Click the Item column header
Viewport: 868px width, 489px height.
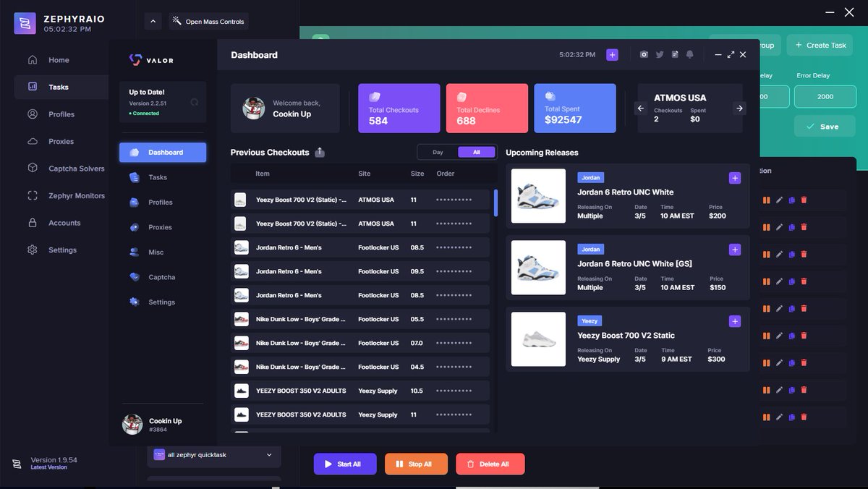click(x=263, y=174)
